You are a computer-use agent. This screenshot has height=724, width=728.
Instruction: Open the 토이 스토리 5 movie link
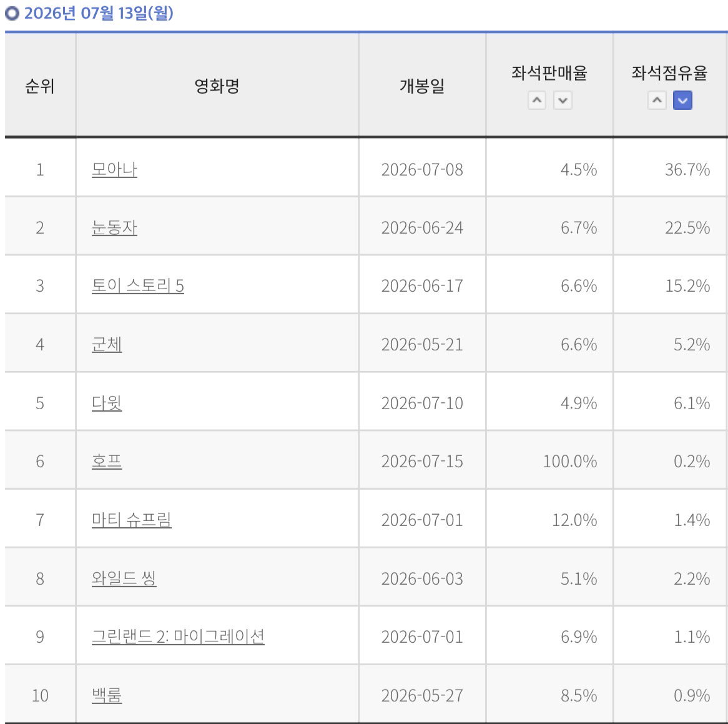point(138,285)
